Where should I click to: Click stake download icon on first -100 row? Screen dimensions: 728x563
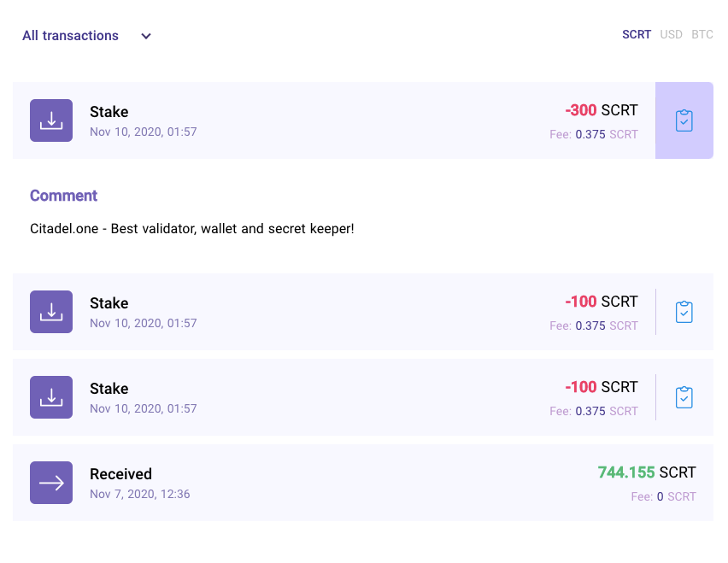51,312
